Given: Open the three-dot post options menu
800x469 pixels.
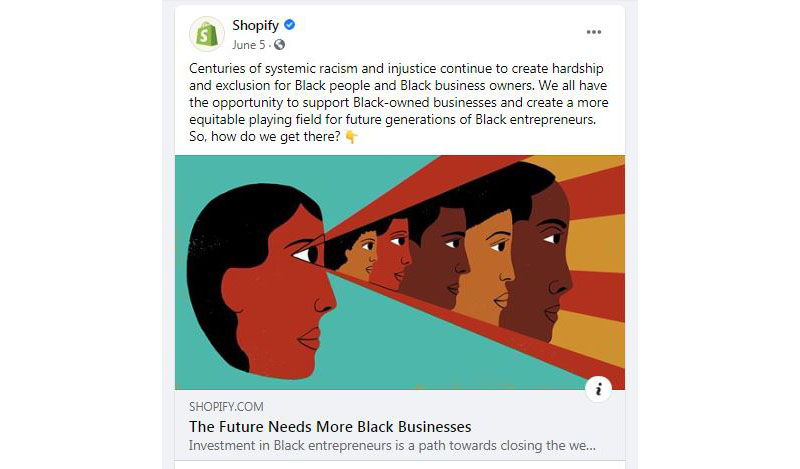Looking at the screenshot, I should click(594, 32).
